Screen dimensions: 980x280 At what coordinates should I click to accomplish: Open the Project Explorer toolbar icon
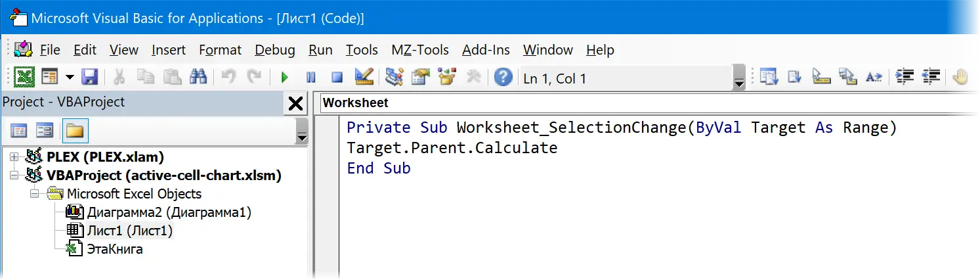394,78
